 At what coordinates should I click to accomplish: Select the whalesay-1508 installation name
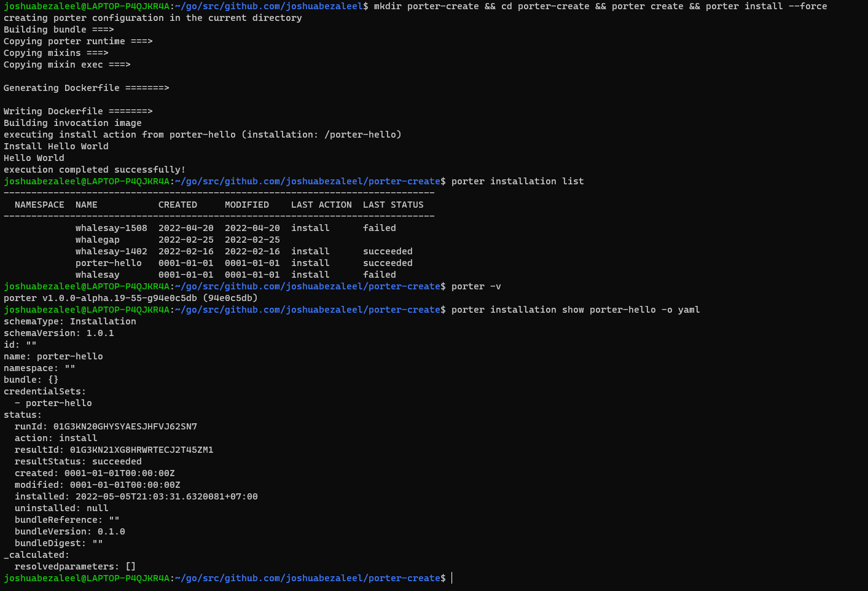click(111, 227)
